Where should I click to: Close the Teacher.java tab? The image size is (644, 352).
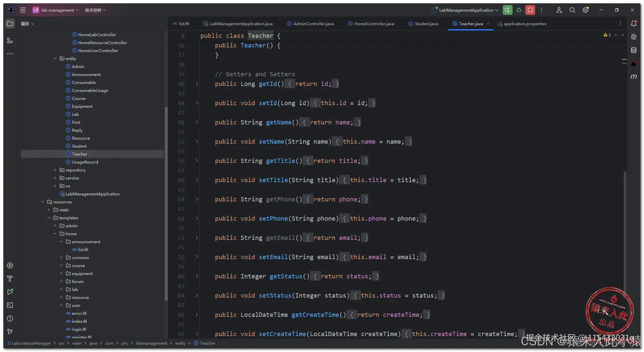(x=488, y=24)
